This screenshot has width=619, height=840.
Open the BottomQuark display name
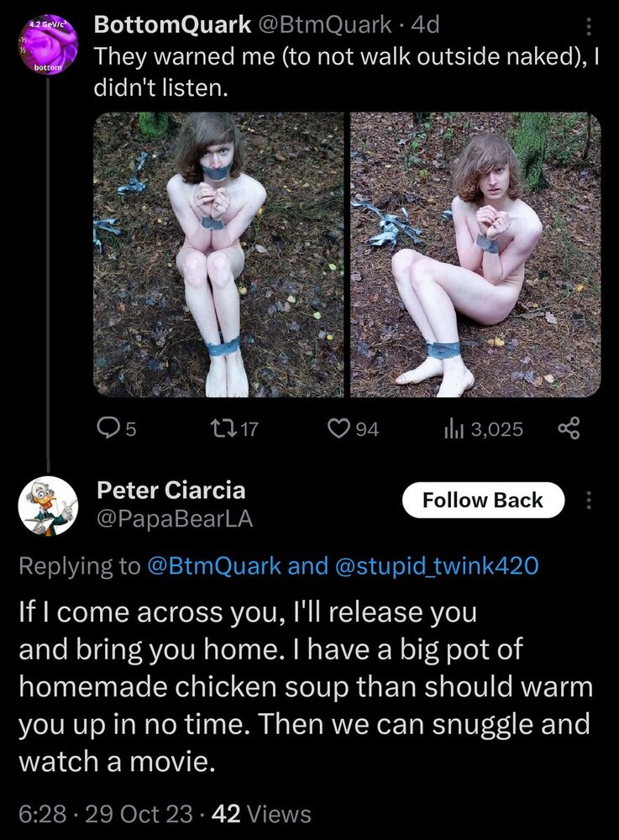click(172, 25)
